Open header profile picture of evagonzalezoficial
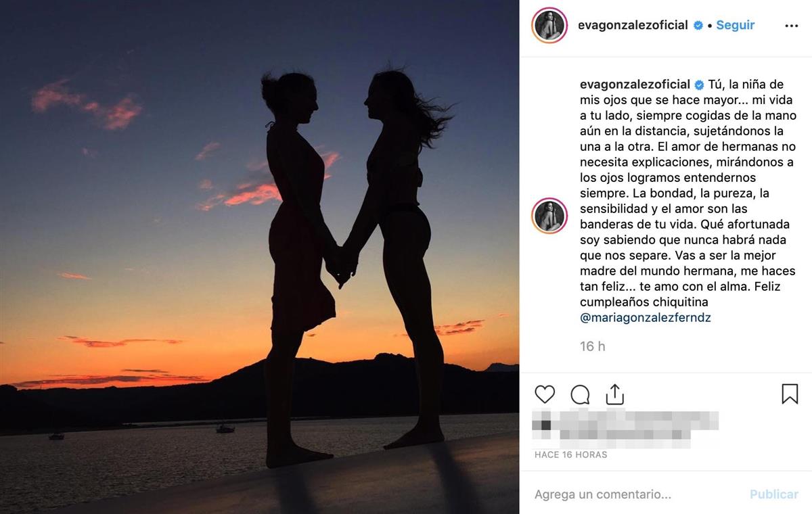 coord(549,26)
